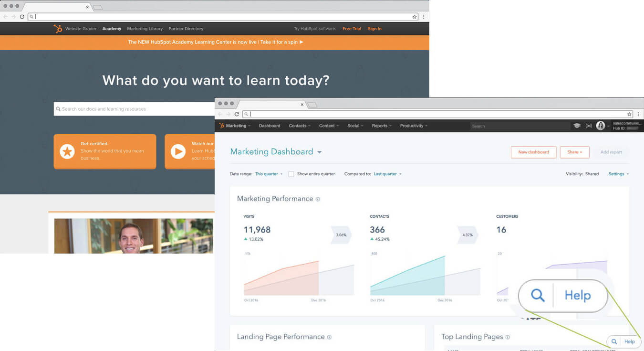Click address bar in dashboard browser window
This screenshot has width=644, height=351.
pos(438,114)
